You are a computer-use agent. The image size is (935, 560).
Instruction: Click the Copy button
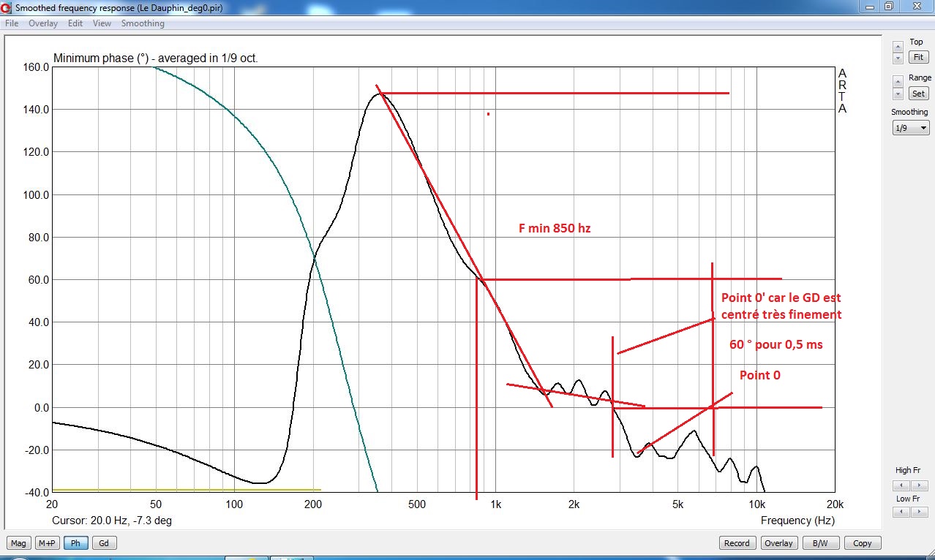[863, 543]
